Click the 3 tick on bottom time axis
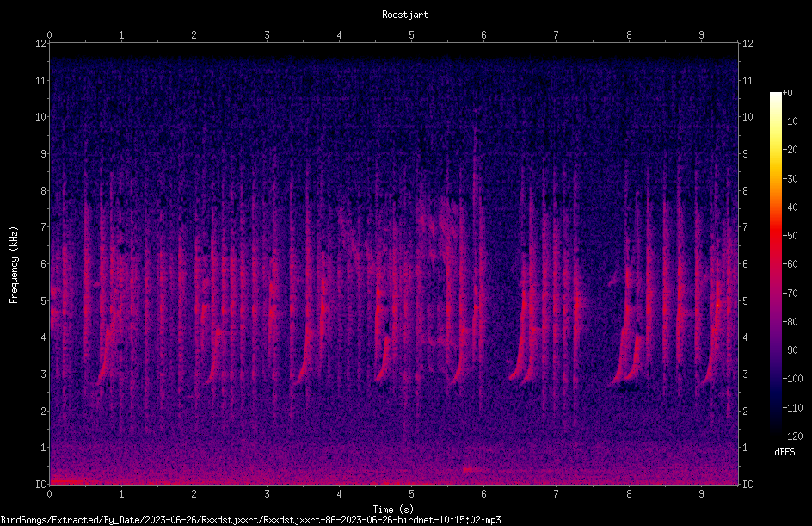The height and width of the screenshot is (526, 812). click(x=267, y=494)
